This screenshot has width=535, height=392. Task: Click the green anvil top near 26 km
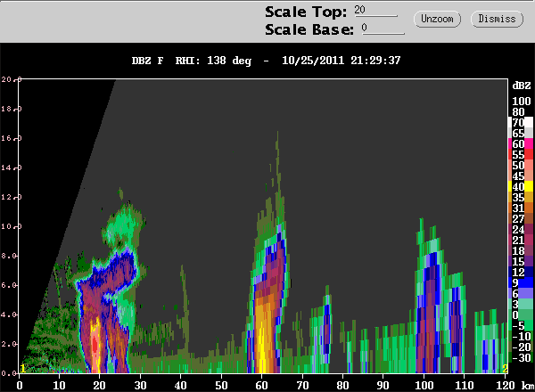coord(125,224)
